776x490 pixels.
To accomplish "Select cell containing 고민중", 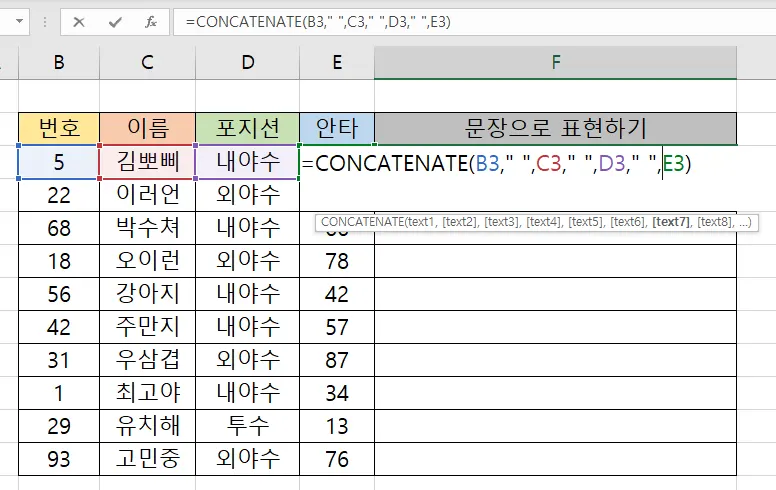I will tap(147, 459).
